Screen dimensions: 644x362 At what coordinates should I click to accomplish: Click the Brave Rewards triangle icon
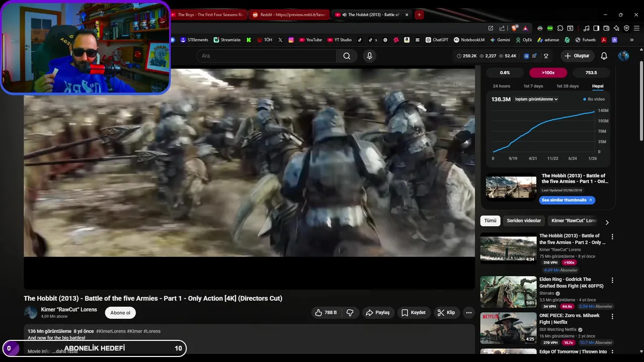[x=525, y=28]
